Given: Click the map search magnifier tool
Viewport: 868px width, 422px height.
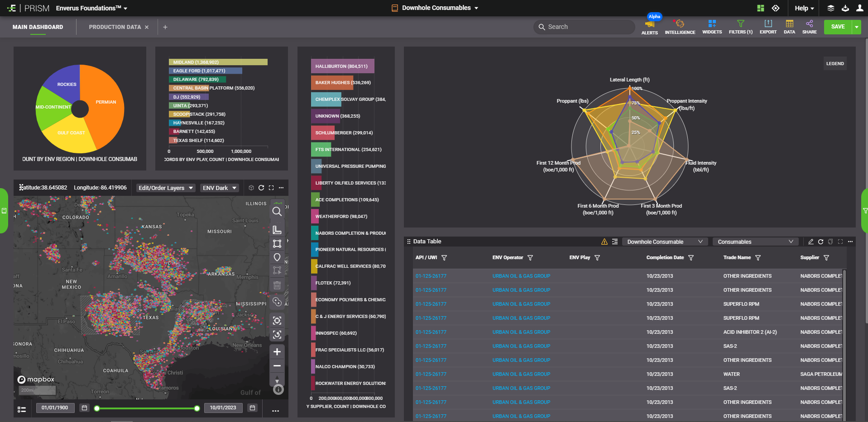Looking at the screenshot, I should pos(277,211).
